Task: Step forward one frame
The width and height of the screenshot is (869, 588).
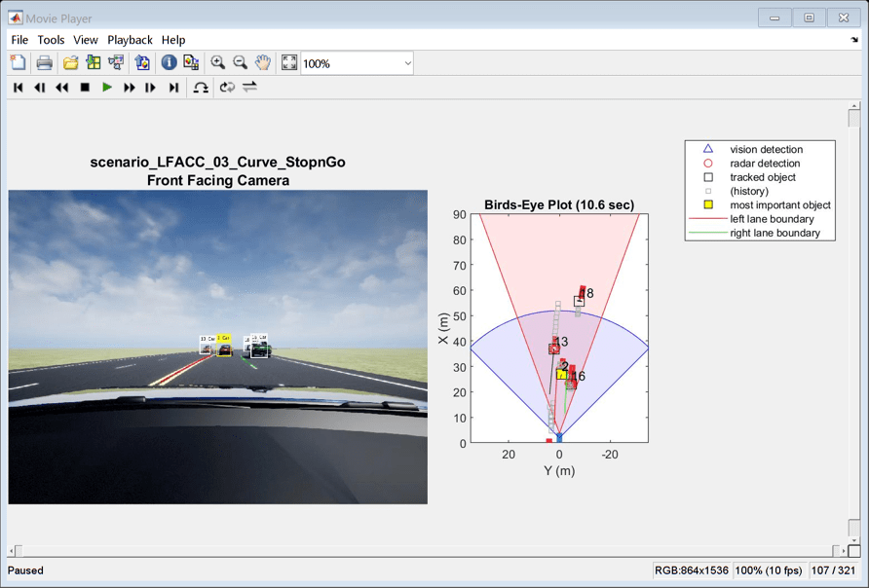Action: point(150,88)
